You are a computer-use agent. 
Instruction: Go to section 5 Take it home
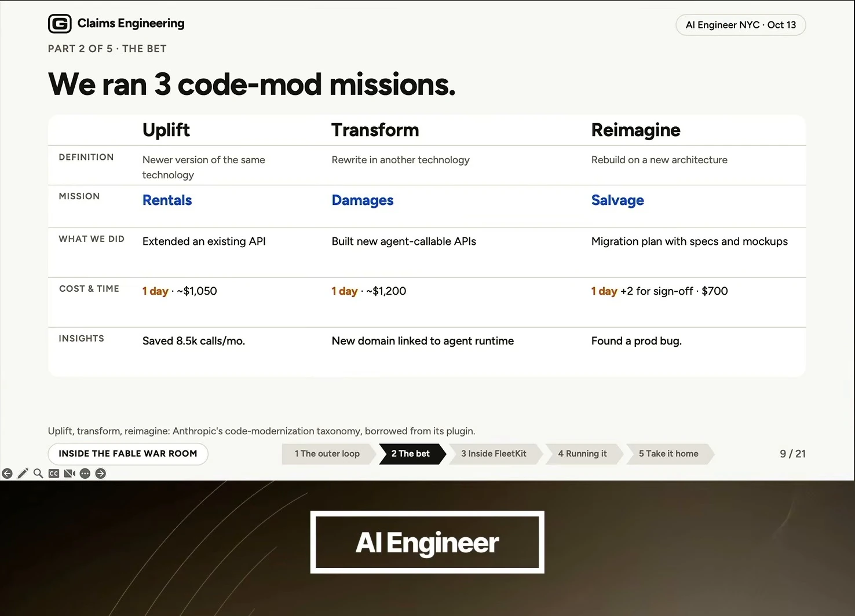(668, 454)
